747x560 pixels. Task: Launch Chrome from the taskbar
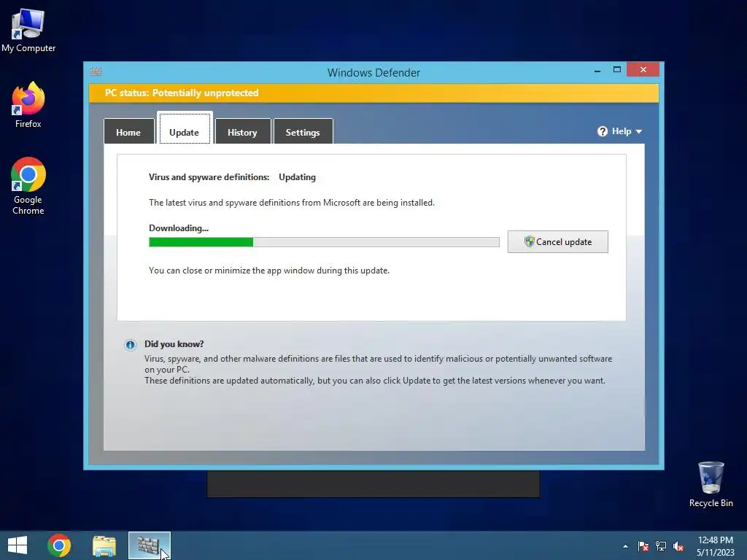coord(59,545)
